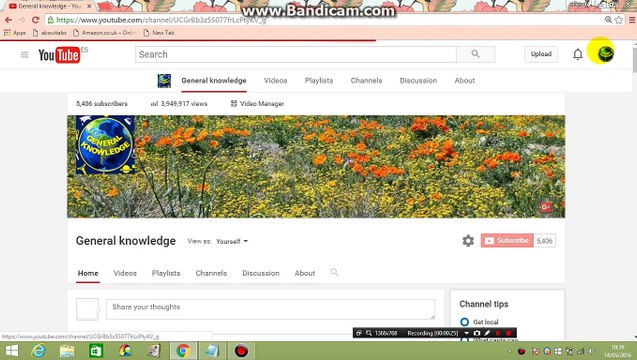Viewport: 637px width, 360px height.
Task: Open the lower Discussion tab
Action: coord(261,273)
